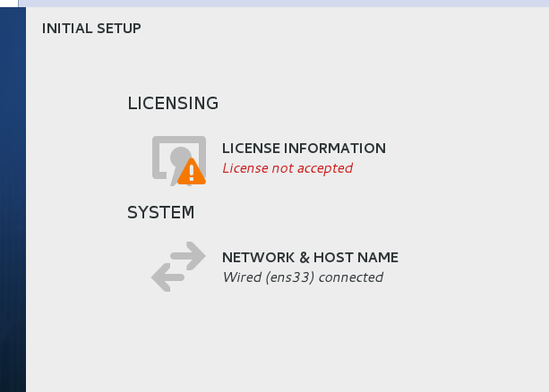Open the Network & Host Name arrows icon
This screenshot has height=392, width=549.
(178, 267)
